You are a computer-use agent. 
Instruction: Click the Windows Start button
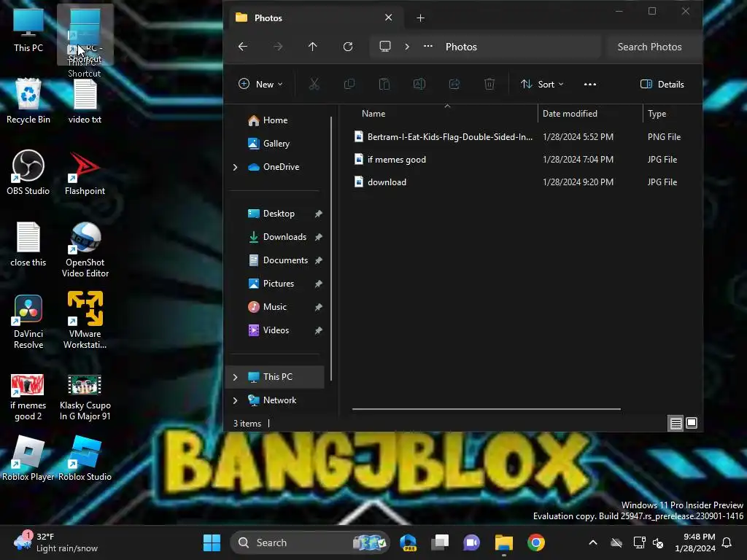(212, 542)
